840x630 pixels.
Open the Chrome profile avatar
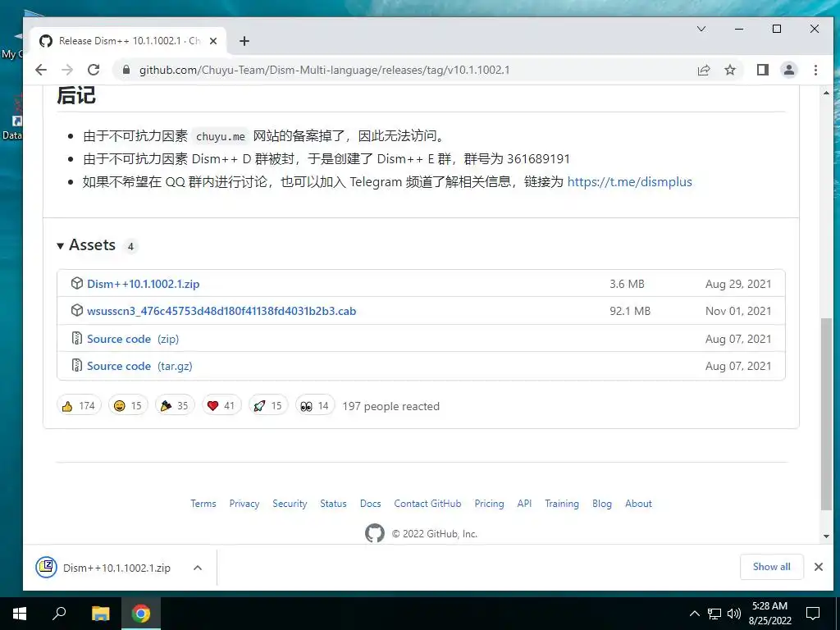(789, 70)
